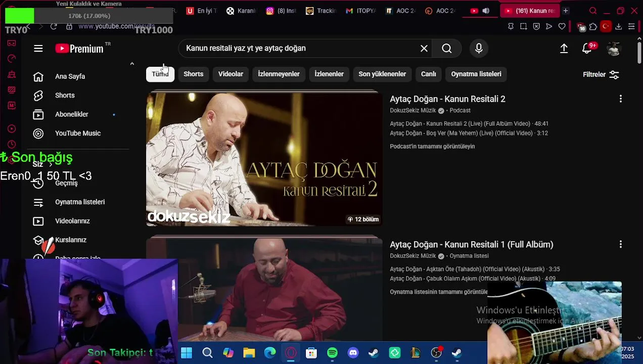643x364 pixels.
Task: Switch to the En İyi browser tab
Action: point(202,11)
